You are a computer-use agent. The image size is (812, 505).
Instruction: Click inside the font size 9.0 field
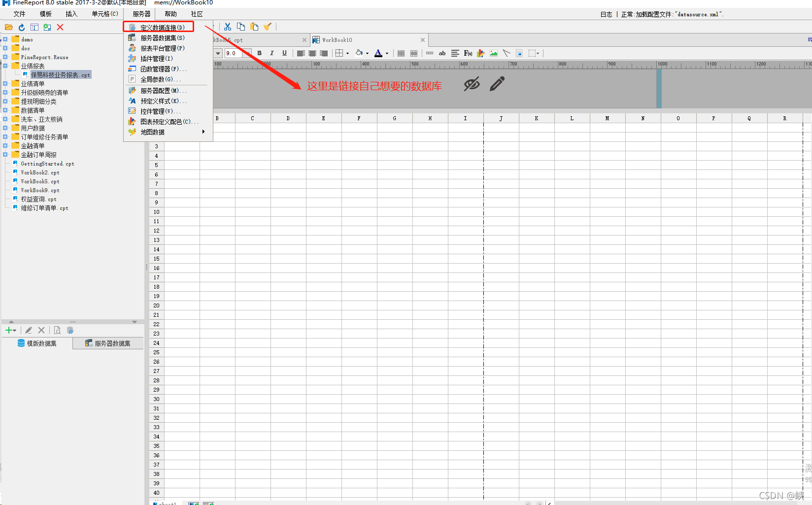coord(234,53)
